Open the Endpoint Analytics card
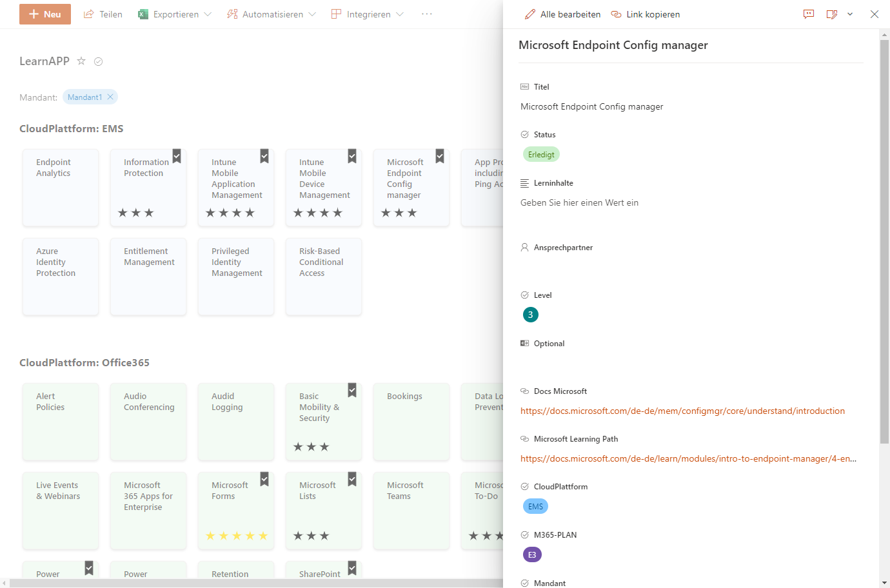This screenshot has height=588, width=890. coord(61,188)
